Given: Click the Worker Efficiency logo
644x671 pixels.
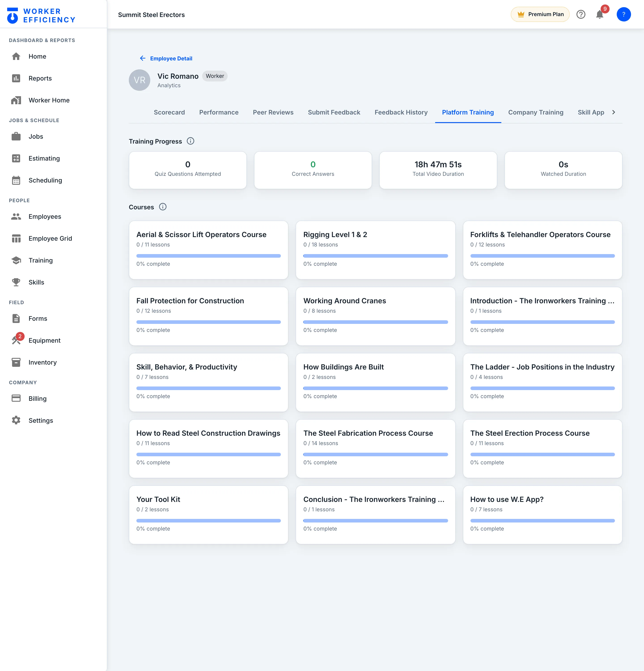Looking at the screenshot, I should [x=41, y=15].
